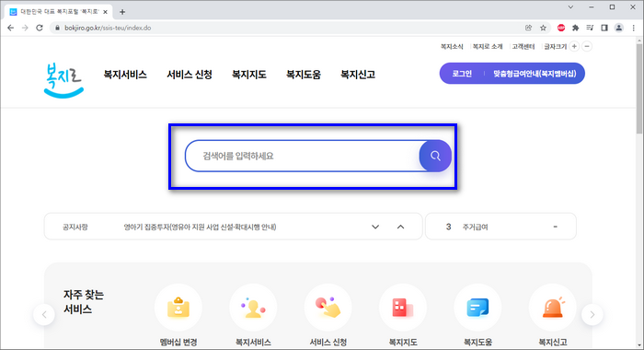Click the 주거급여 ranked keyword
644x350 pixels.
click(x=476, y=227)
